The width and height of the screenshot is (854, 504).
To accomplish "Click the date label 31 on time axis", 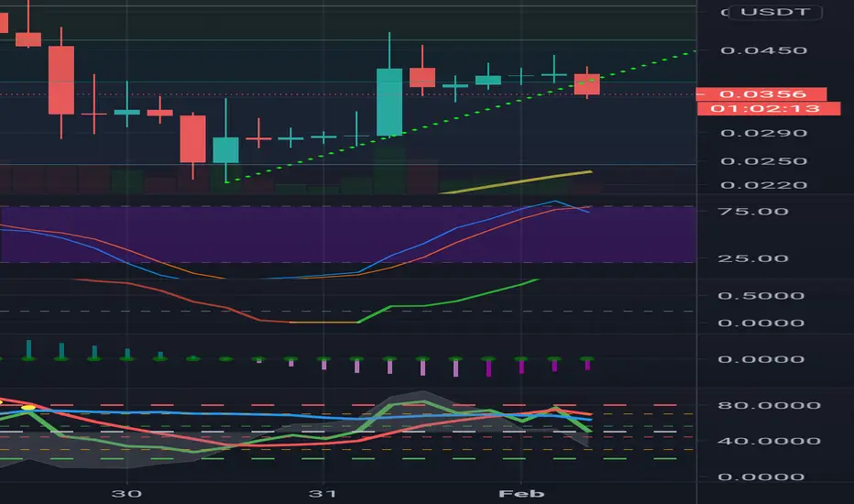I will (323, 494).
